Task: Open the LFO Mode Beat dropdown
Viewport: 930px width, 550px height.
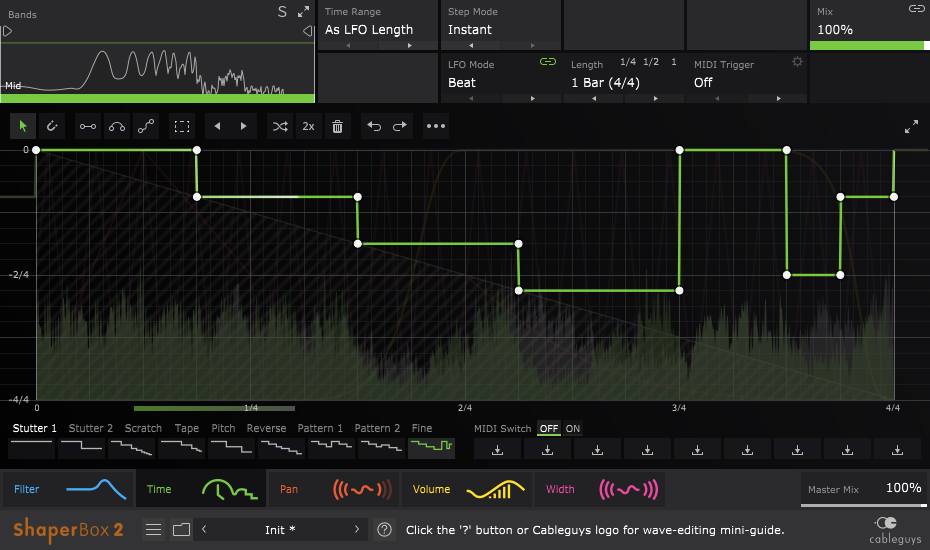Action: click(x=462, y=82)
